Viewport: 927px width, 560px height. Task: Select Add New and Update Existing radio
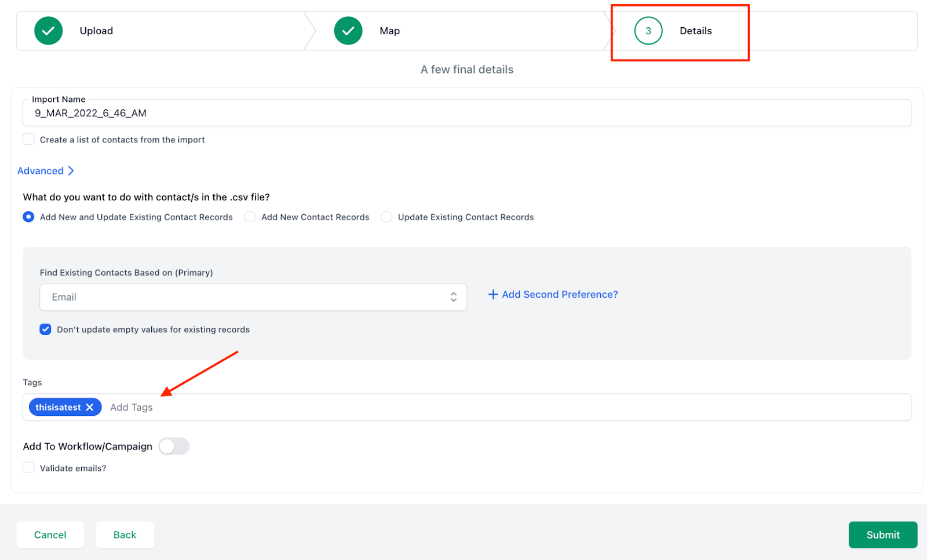(28, 217)
